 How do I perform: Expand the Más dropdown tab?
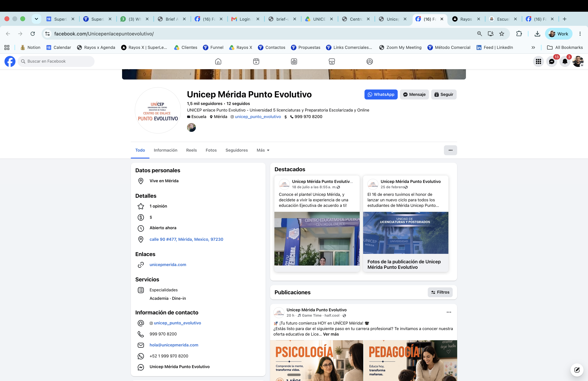tap(263, 150)
